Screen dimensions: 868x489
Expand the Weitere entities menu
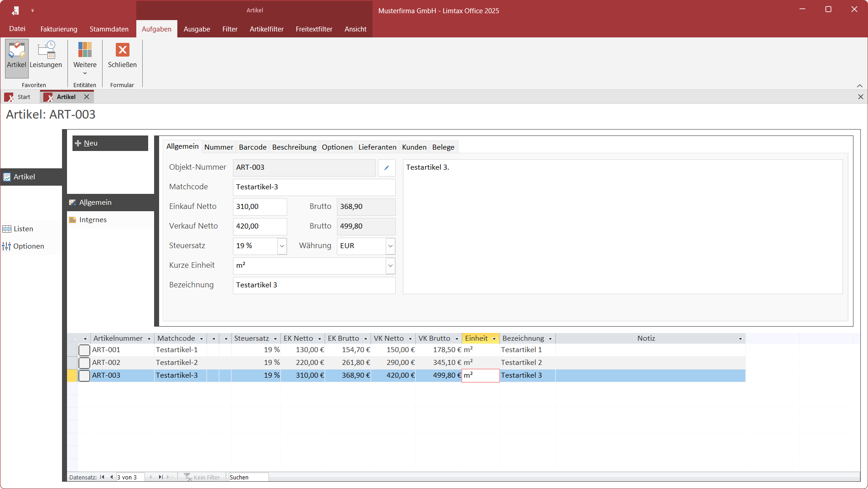[x=85, y=59]
